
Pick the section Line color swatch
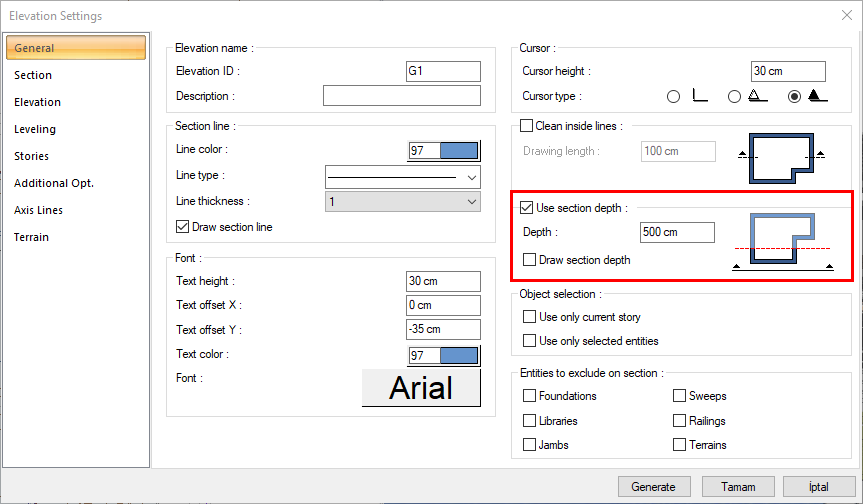point(444,150)
